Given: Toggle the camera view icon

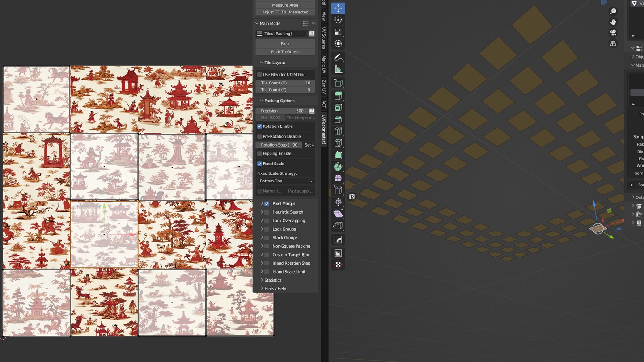Looking at the screenshot, I should [x=613, y=33].
